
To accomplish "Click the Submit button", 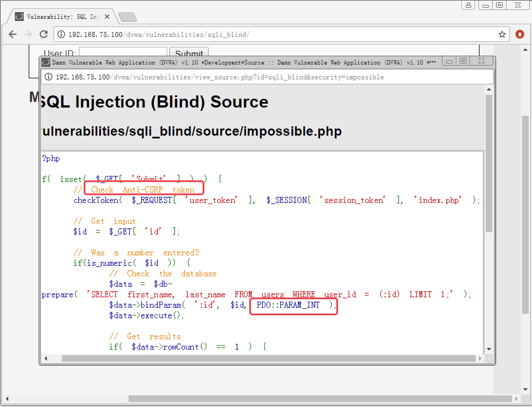I will coord(189,52).
